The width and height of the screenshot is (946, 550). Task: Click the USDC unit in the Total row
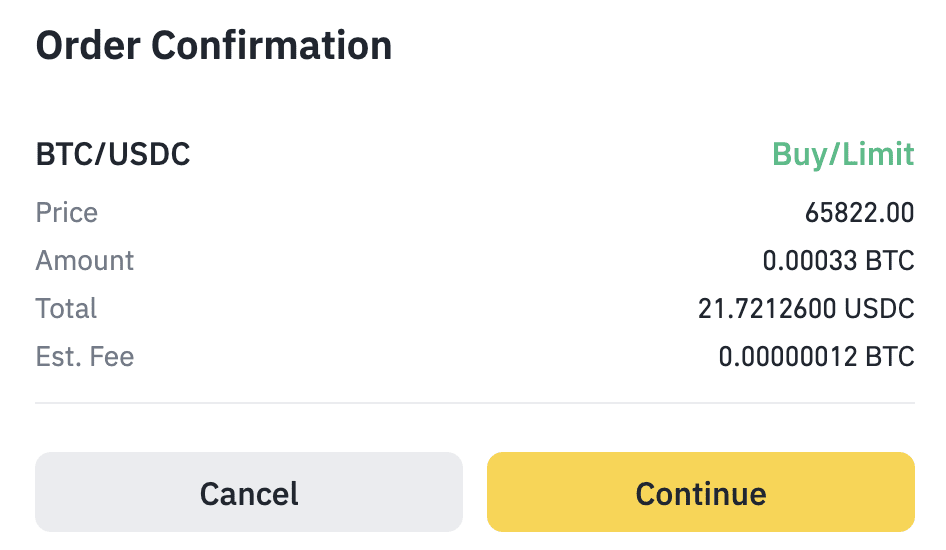coord(880,309)
